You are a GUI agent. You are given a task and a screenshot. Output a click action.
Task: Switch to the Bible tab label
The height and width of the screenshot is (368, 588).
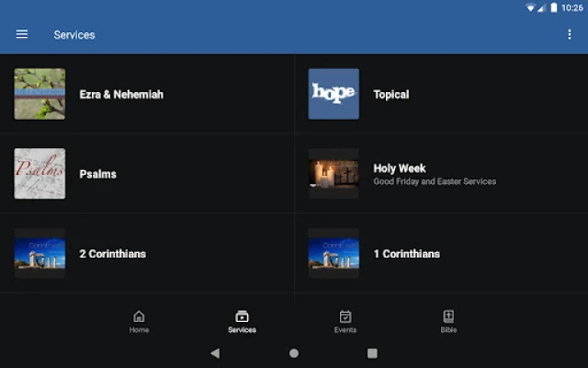[x=448, y=330]
